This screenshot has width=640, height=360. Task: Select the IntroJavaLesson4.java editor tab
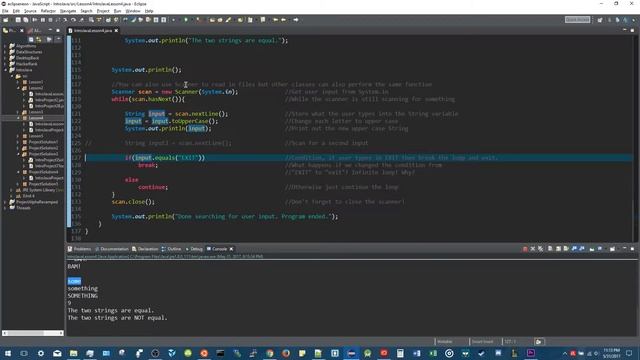pos(92,31)
